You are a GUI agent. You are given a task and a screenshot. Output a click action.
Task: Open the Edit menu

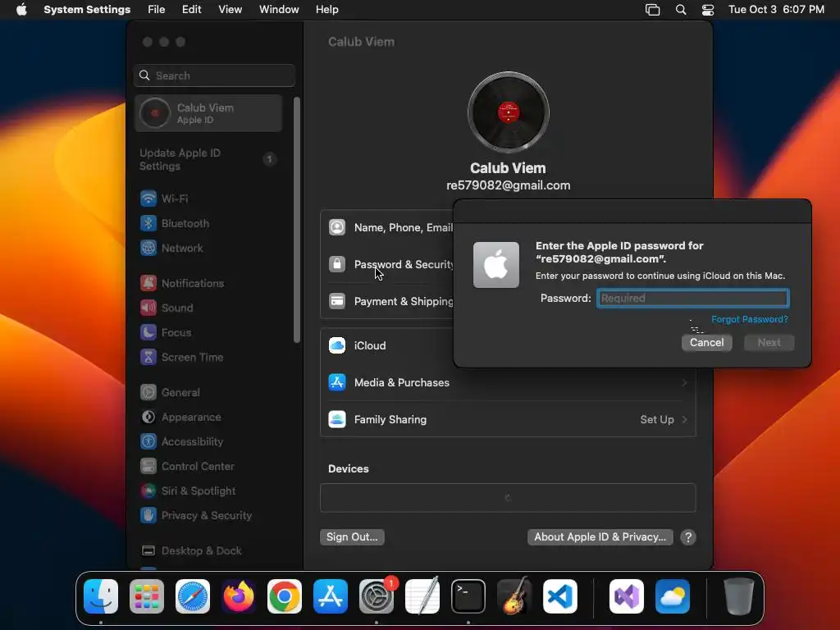[191, 10]
